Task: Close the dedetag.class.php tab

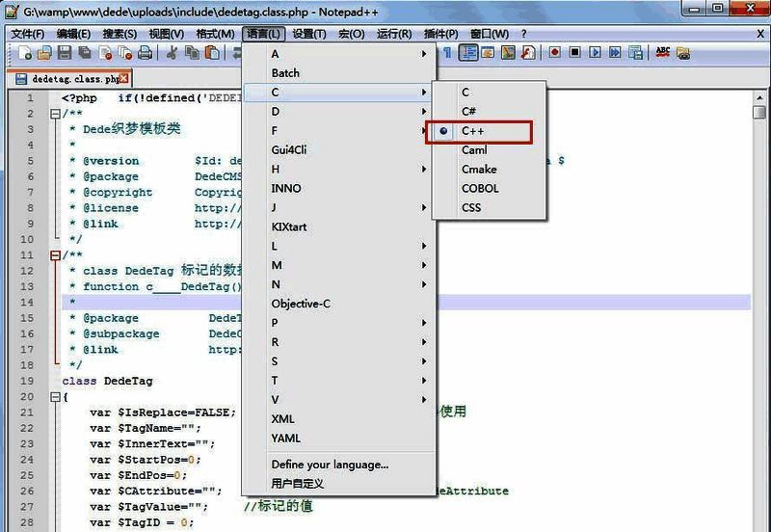Action: pos(124,78)
